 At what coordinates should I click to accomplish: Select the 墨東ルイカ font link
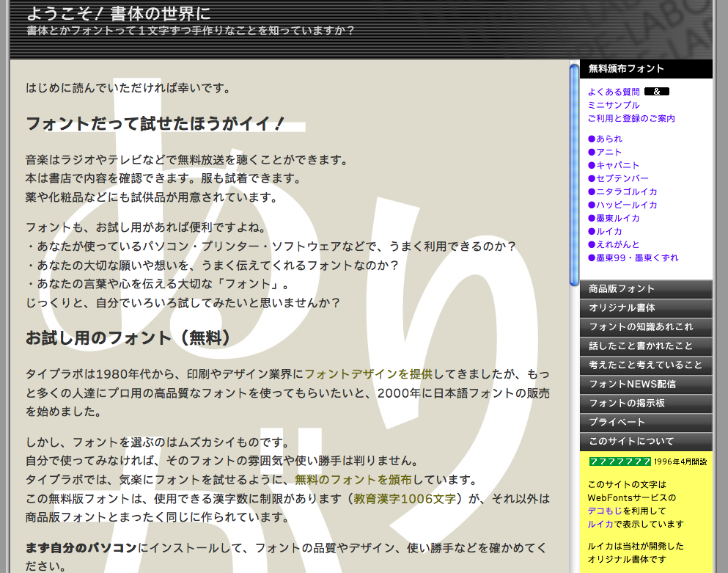point(614,219)
